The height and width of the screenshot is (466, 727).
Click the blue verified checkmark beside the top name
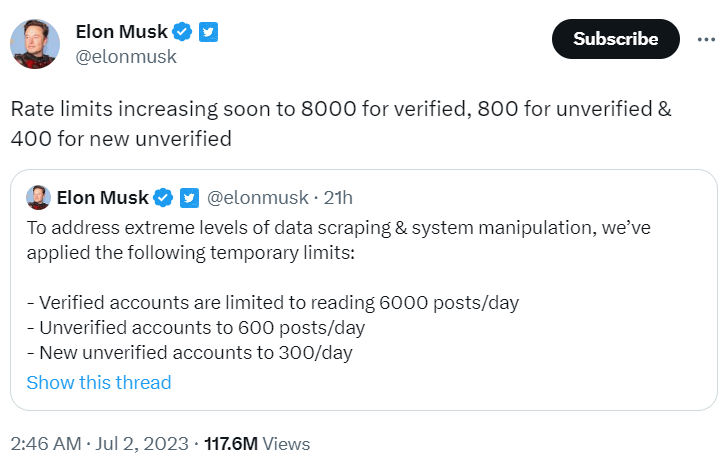click(x=182, y=32)
